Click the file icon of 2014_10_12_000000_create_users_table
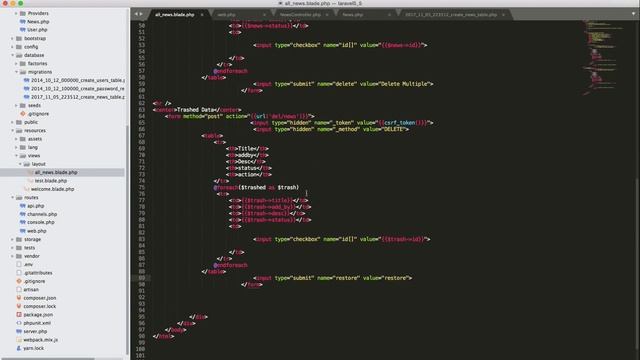 pos(27,80)
